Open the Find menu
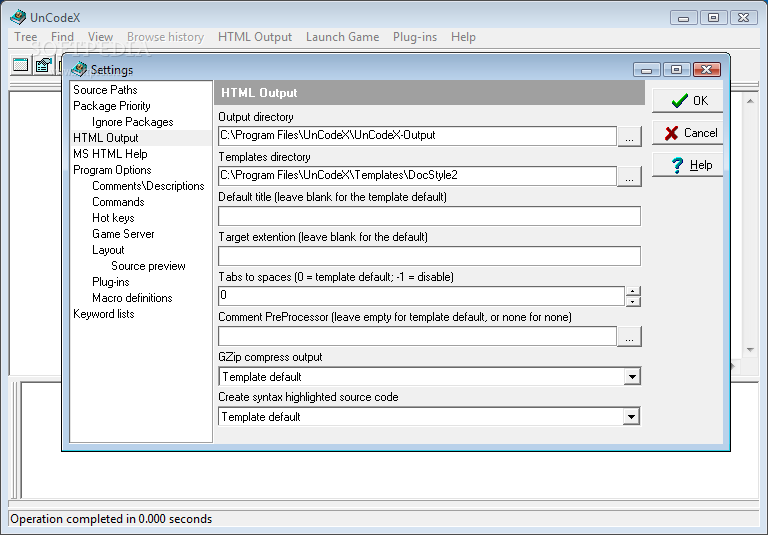 click(x=62, y=37)
